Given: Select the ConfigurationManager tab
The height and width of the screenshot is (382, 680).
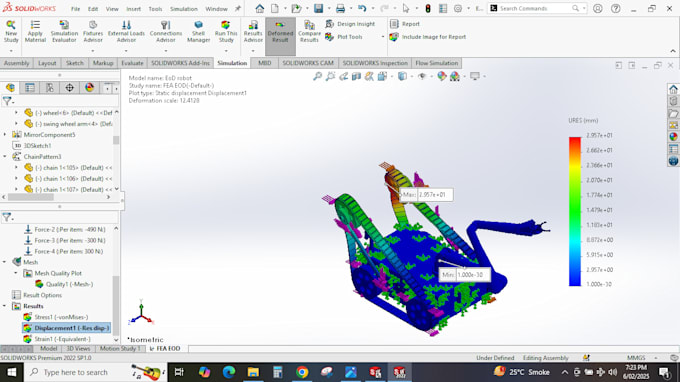Looking at the screenshot, I should point(50,88).
